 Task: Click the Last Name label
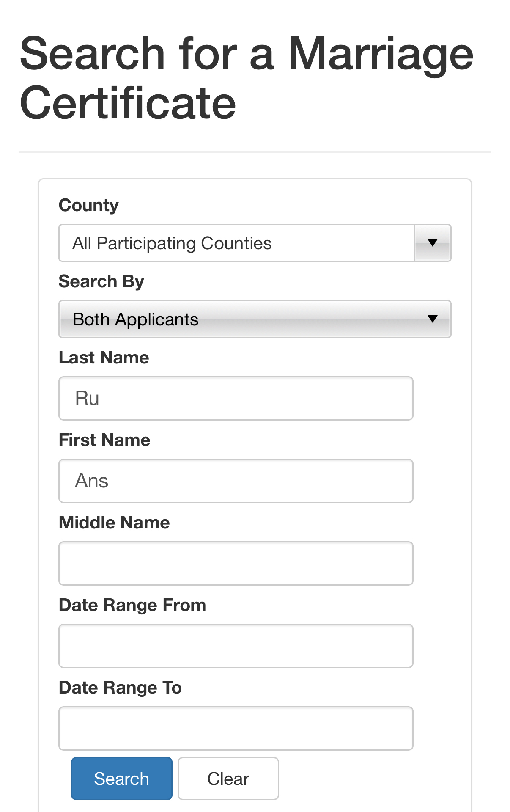coord(104,358)
